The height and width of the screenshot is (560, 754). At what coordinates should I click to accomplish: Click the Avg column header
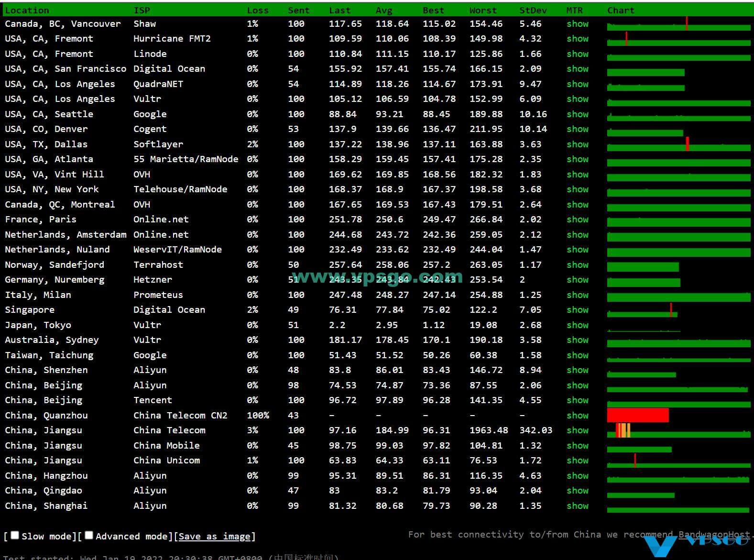(384, 10)
